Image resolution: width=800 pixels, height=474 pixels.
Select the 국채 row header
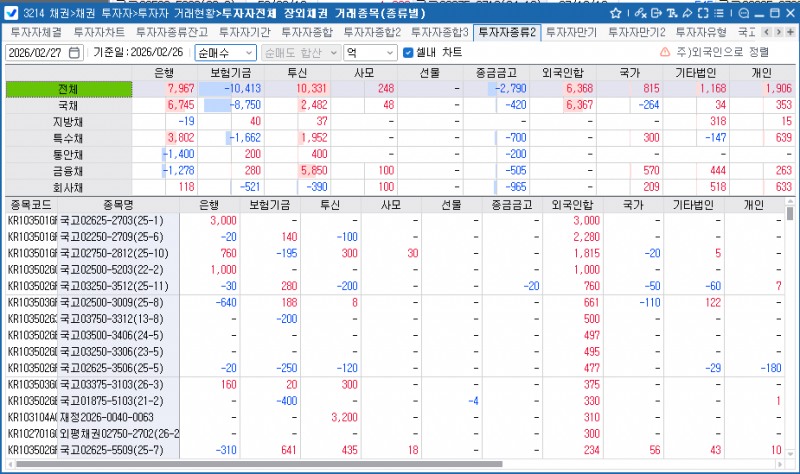point(68,106)
